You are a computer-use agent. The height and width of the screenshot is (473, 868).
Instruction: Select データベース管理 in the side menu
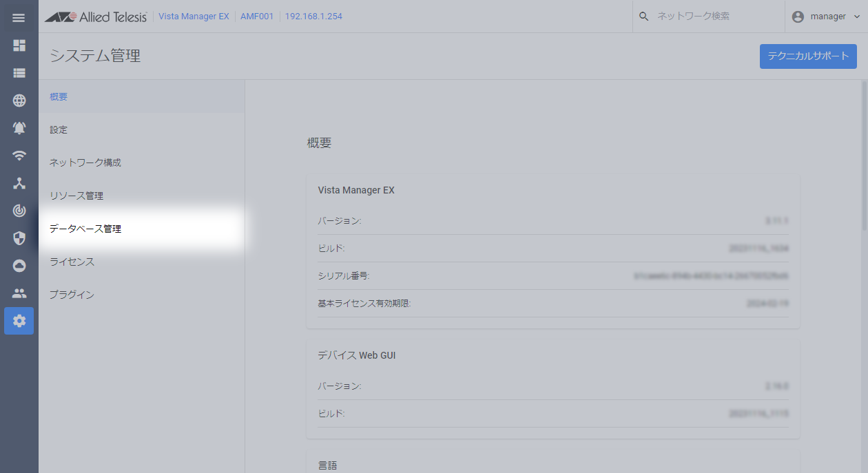(x=85, y=229)
